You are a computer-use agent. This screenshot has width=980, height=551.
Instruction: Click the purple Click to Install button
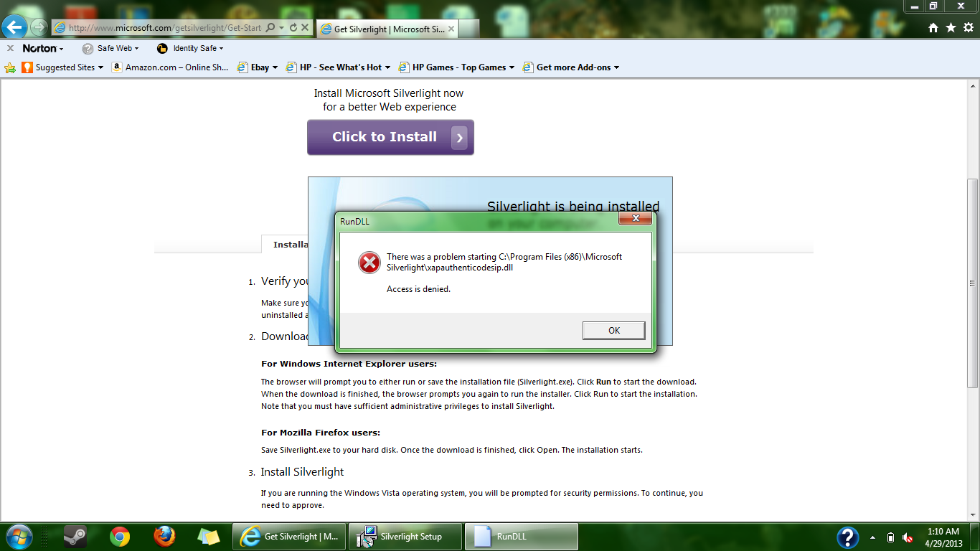390,137
